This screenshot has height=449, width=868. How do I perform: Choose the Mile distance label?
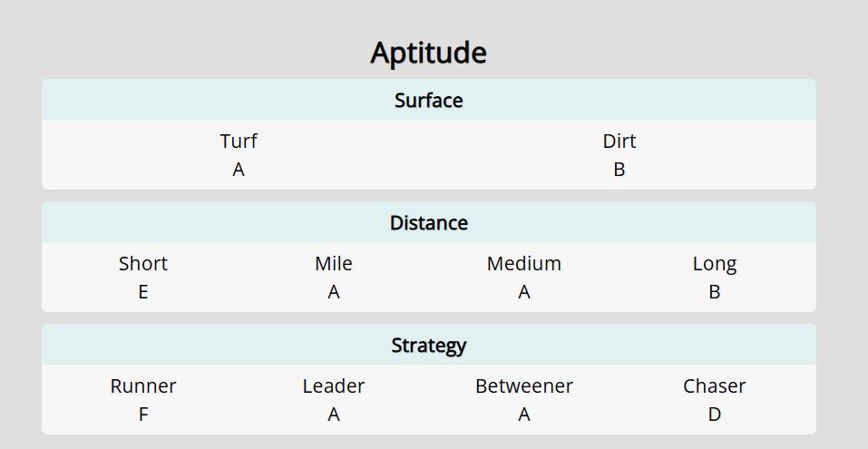pyautogui.click(x=334, y=263)
